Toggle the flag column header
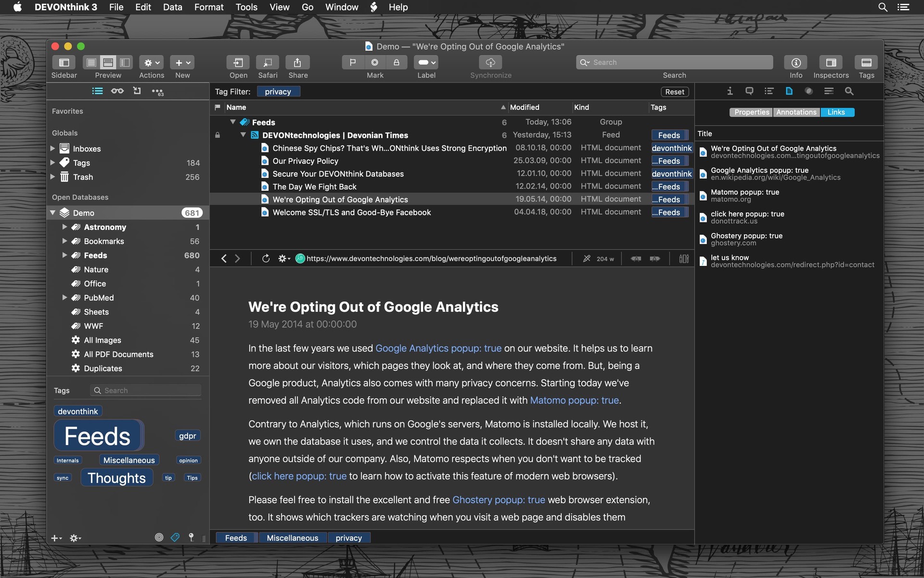Screen dimensions: 924x578 tap(218, 107)
